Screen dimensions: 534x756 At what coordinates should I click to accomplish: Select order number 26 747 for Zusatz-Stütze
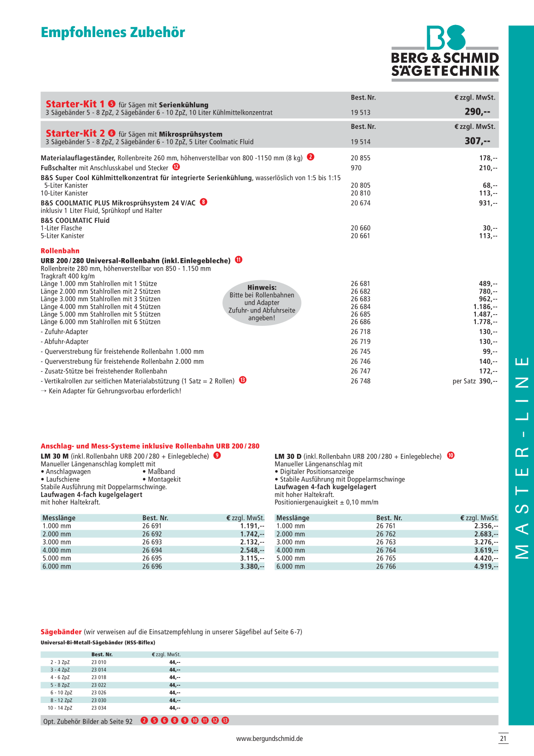click(x=360, y=371)
